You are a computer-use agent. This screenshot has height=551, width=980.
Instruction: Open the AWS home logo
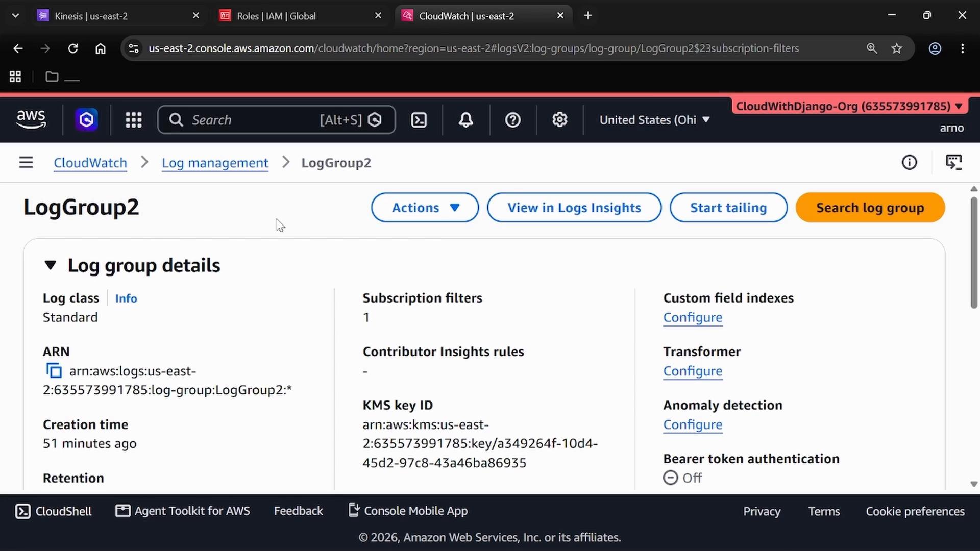tap(31, 119)
